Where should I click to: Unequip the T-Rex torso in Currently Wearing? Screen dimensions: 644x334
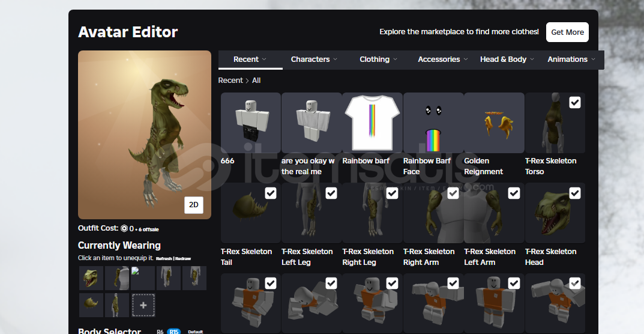click(x=117, y=305)
